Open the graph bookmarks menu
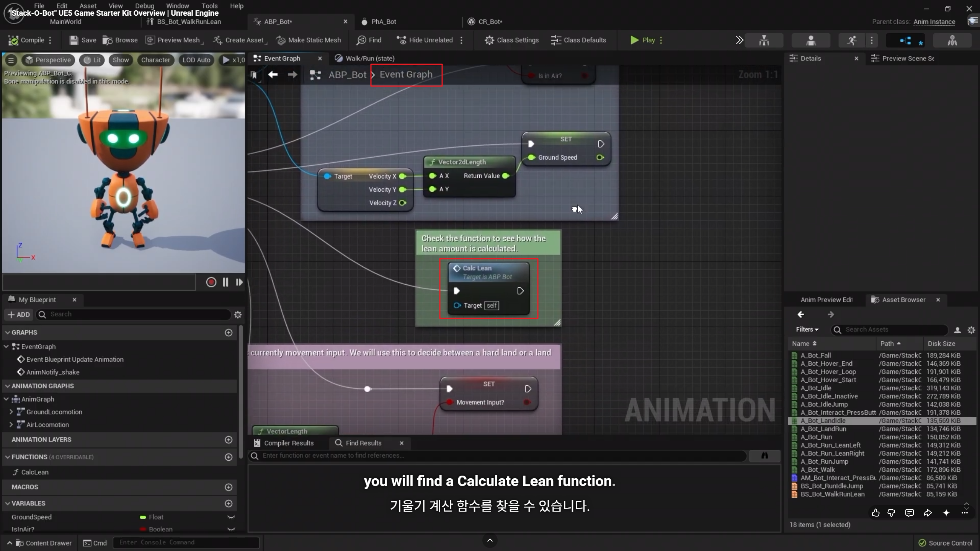Screen dimensions: 980x551 (254, 75)
